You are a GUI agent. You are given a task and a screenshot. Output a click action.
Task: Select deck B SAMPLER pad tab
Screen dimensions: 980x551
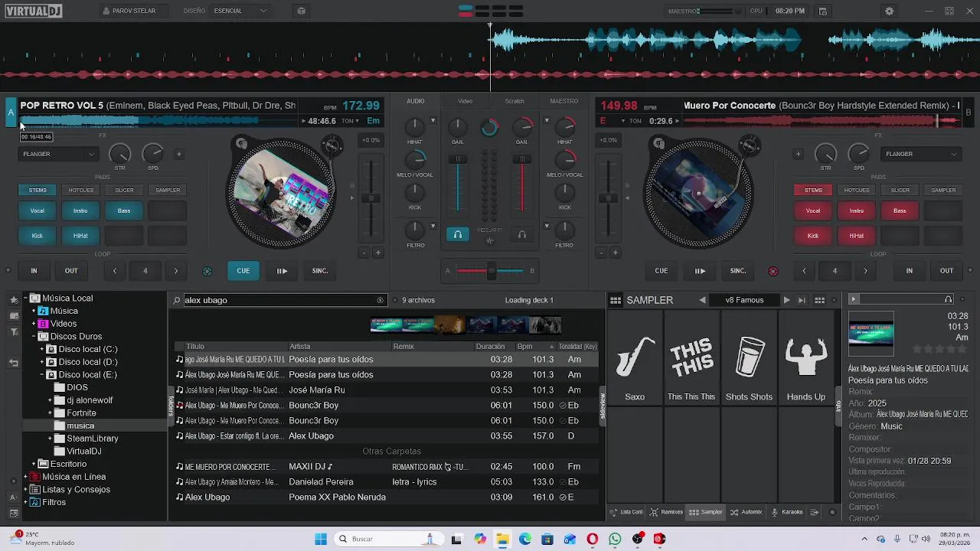pyautogui.click(x=943, y=190)
